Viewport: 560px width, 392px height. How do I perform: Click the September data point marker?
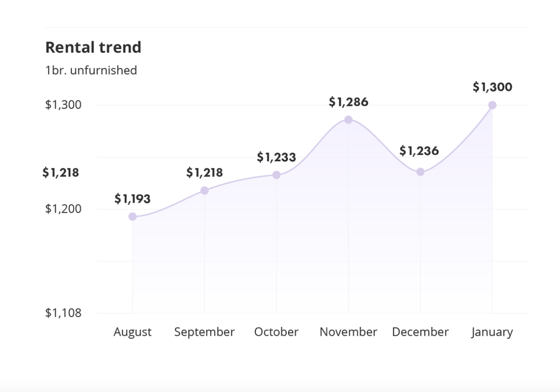coord(205,190)
